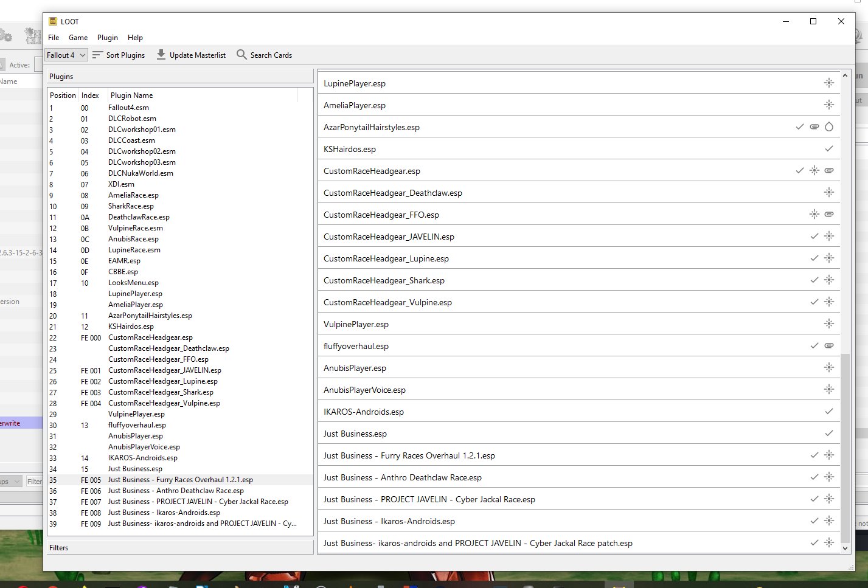The height and width of the screenshot is (588, 868).
Task: Click light plugin icon on VulpinePlayer.esp card
Action: (x=828, y=323)
